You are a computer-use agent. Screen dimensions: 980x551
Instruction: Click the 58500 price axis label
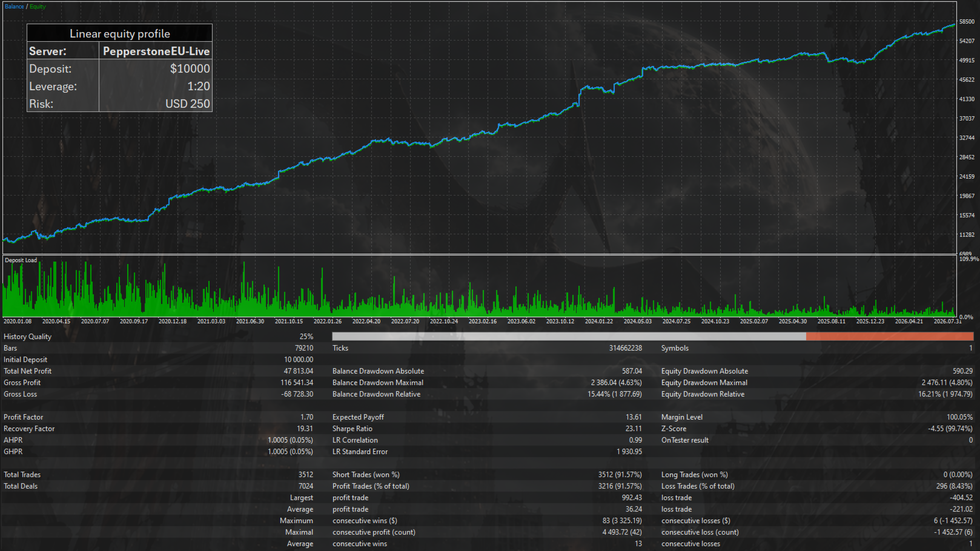967,22
